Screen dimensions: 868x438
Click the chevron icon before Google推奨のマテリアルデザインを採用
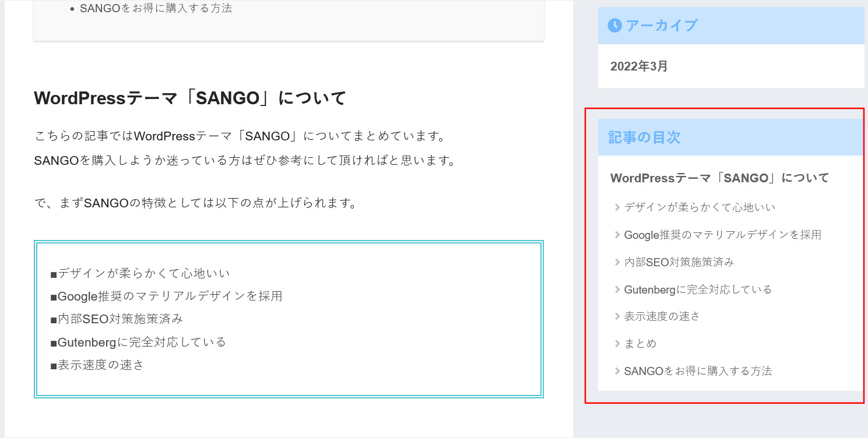617,235
